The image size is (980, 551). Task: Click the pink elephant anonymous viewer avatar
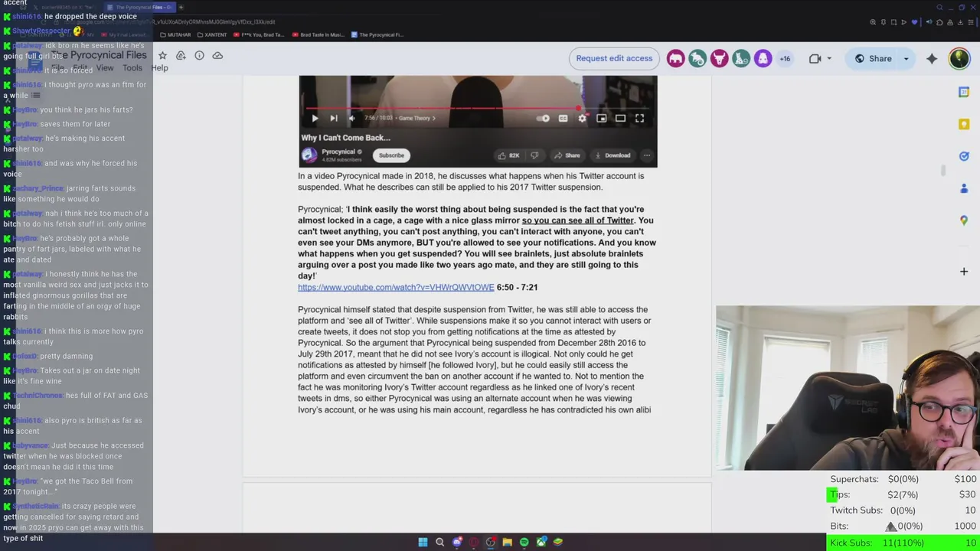pos(675,59)
